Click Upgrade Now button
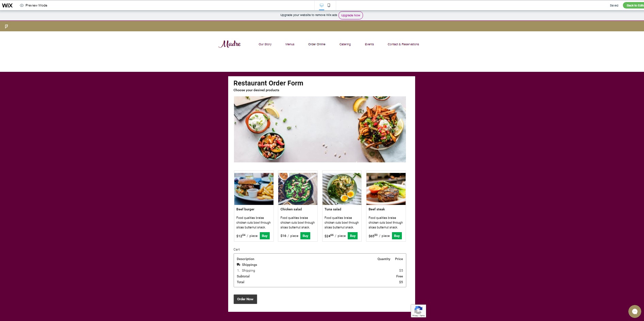The width and height of the screenshot is (644, 321). (x=351, y=15)
